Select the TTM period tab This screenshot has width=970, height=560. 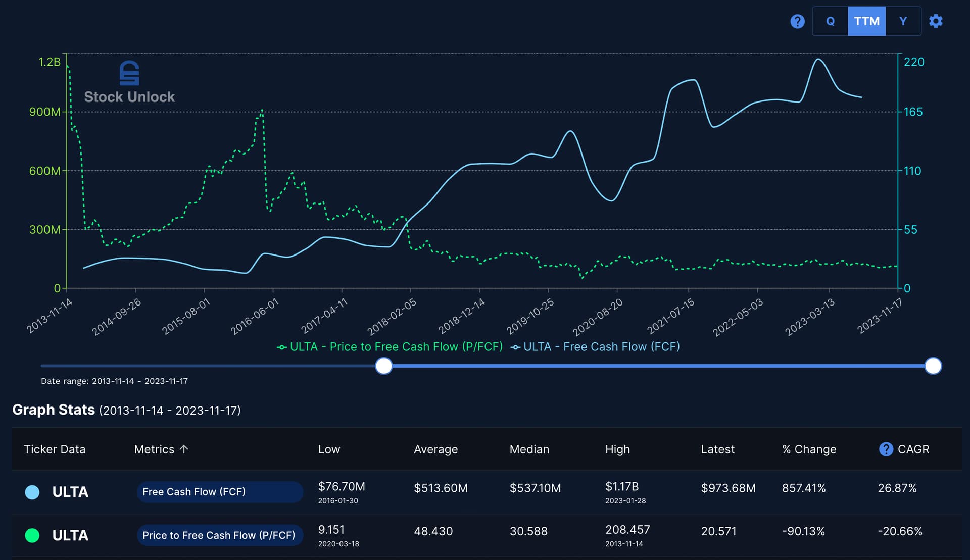pos(866,21)
